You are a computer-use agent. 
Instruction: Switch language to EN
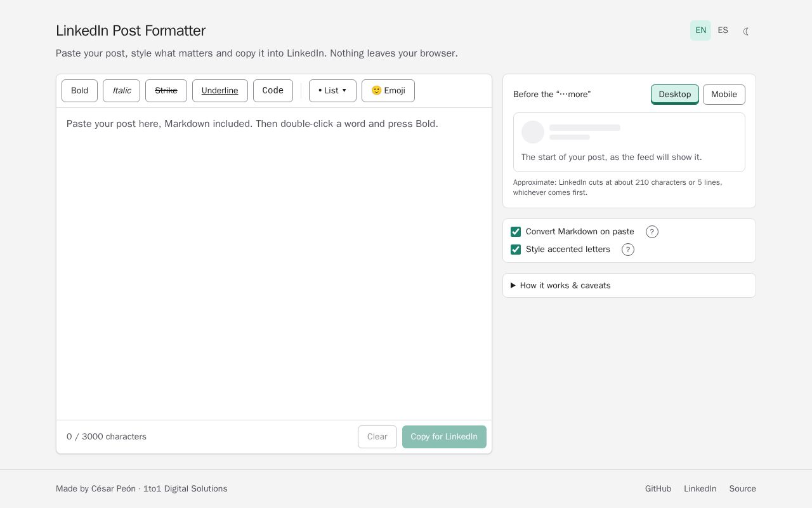700,30
